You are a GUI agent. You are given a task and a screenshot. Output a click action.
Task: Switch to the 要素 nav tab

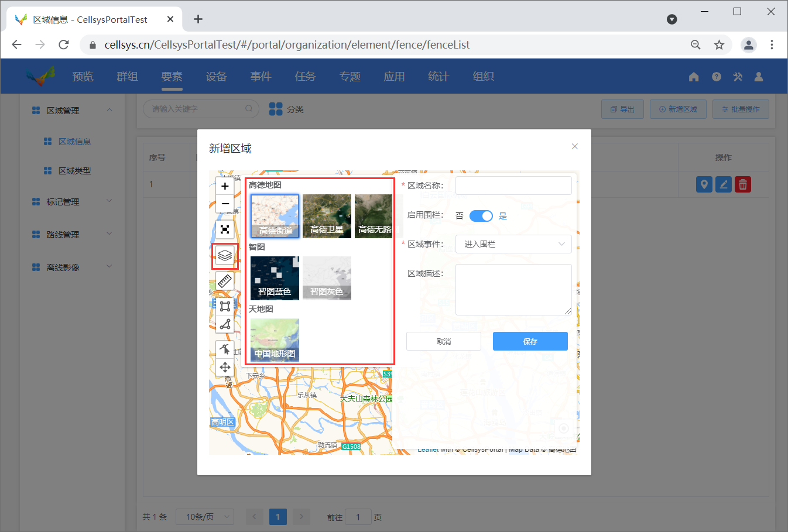pos(172,77)
